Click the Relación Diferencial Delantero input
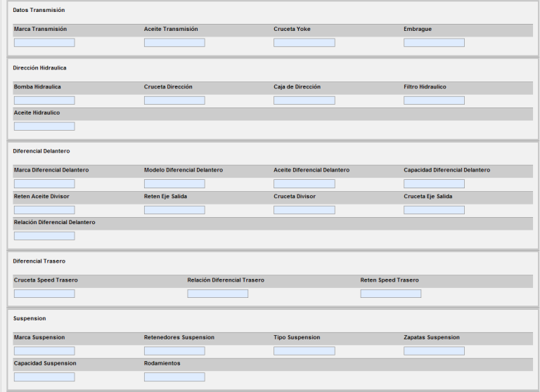540x392 pixels. pos(44,236)
